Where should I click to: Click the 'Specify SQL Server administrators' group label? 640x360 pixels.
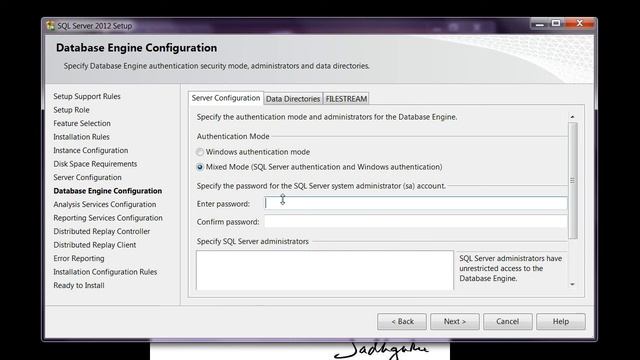253,241
